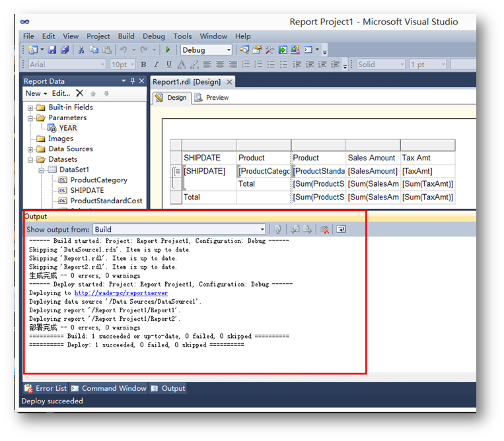Toggle Bold formatting
Screen dimensions: 504x441
point(144,65)
